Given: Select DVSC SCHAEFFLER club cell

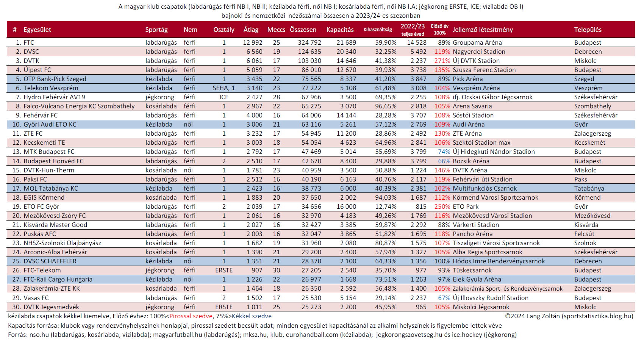Looking at the screenshot, I should click(x=50, y=261).
